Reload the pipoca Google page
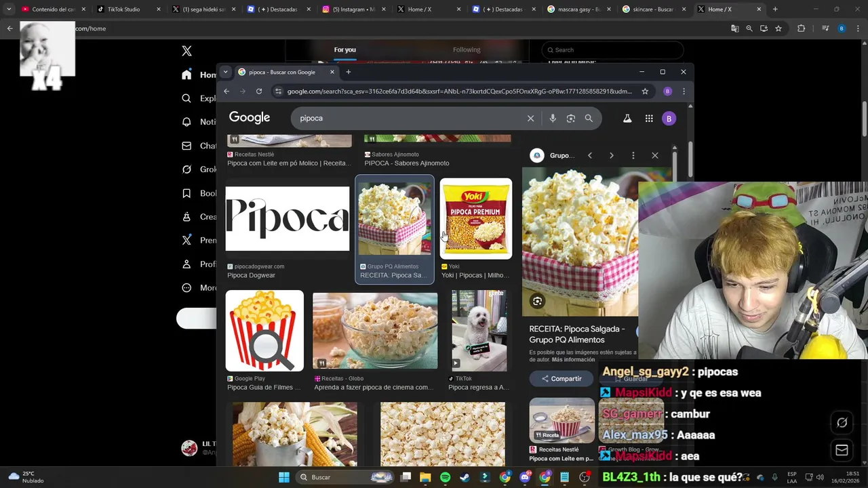Image resolution: width=868 pixels, height=488 pixels. (259, 91)
